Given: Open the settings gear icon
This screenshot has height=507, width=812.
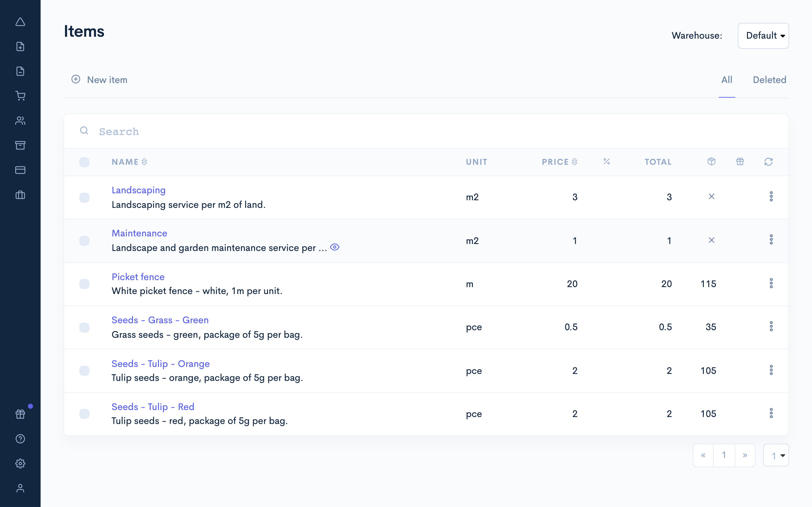Looking at the screenshot, I should (x=20, y=463).
